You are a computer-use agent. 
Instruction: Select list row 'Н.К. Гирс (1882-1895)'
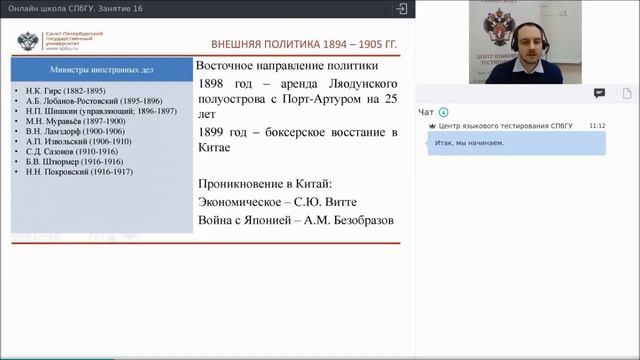pyautogui.click(x=65, y=91)
